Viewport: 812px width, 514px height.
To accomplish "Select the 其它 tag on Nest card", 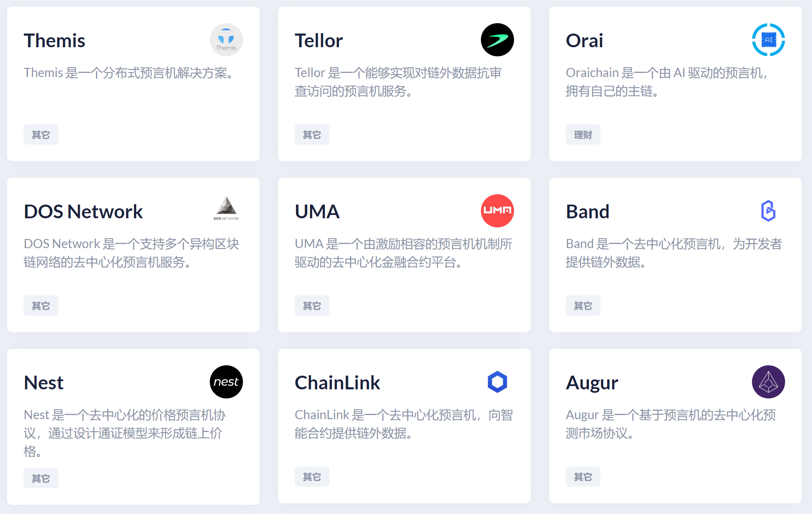I will click(41, 478).
